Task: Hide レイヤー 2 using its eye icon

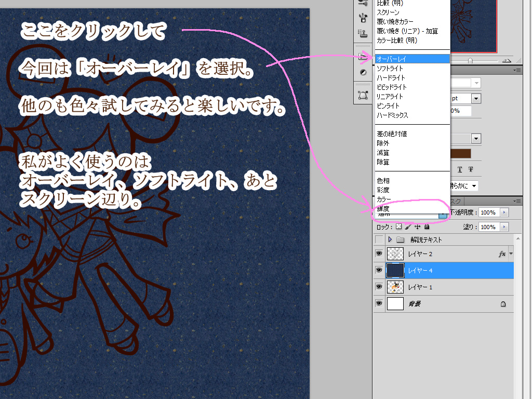Action: (379, 254)
